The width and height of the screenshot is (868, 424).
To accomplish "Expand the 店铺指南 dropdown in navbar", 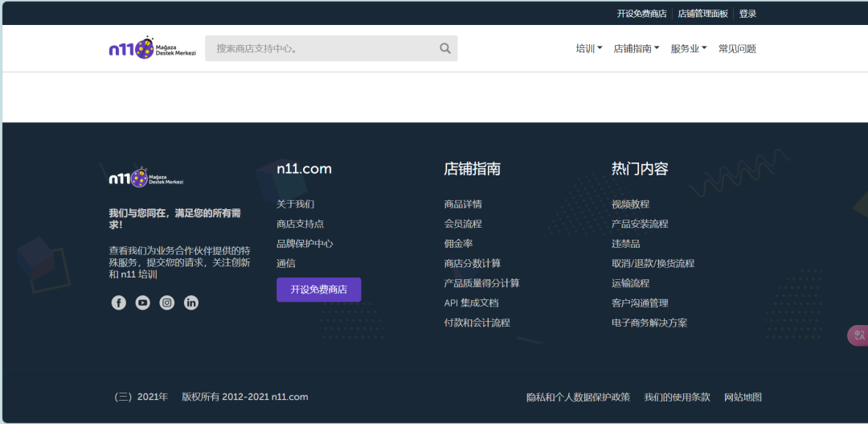I will 636,48.
